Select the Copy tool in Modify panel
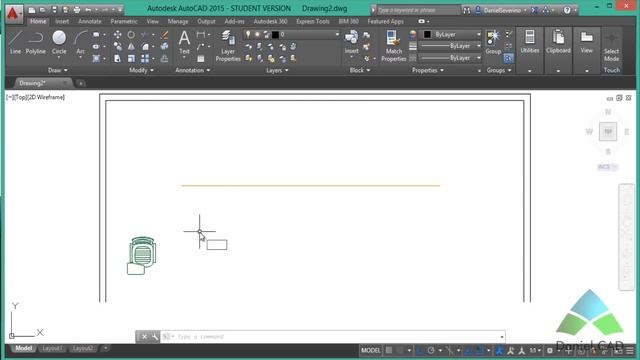 (118, 47)
